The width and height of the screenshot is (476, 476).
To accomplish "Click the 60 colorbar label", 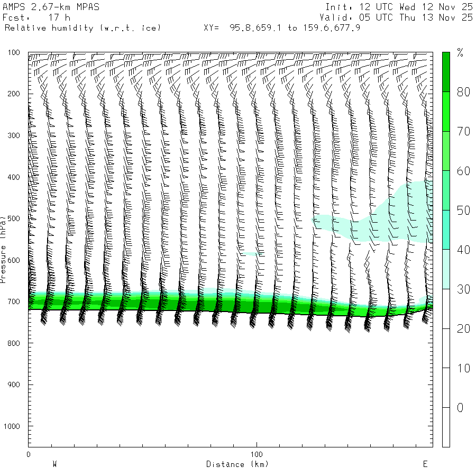I will click(463, 171).
